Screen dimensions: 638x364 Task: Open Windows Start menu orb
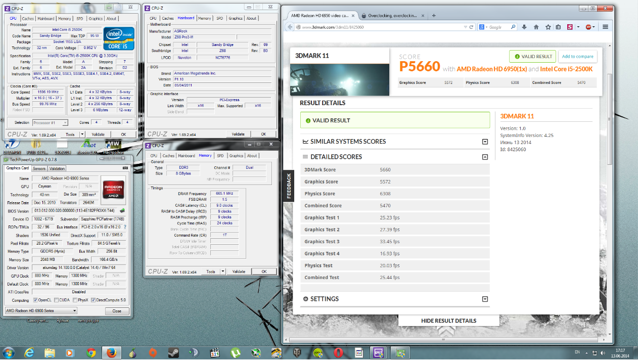(9, 353)
